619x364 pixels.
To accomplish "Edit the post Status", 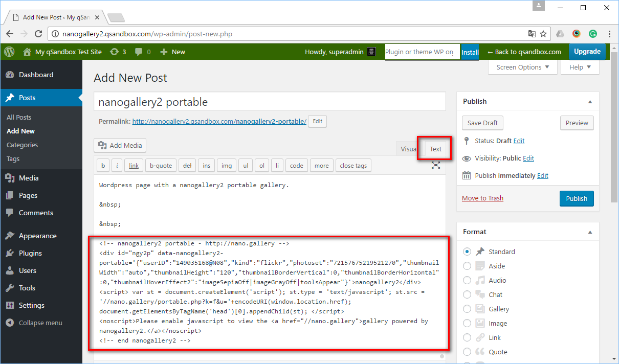I will click(x=519, y=141).
